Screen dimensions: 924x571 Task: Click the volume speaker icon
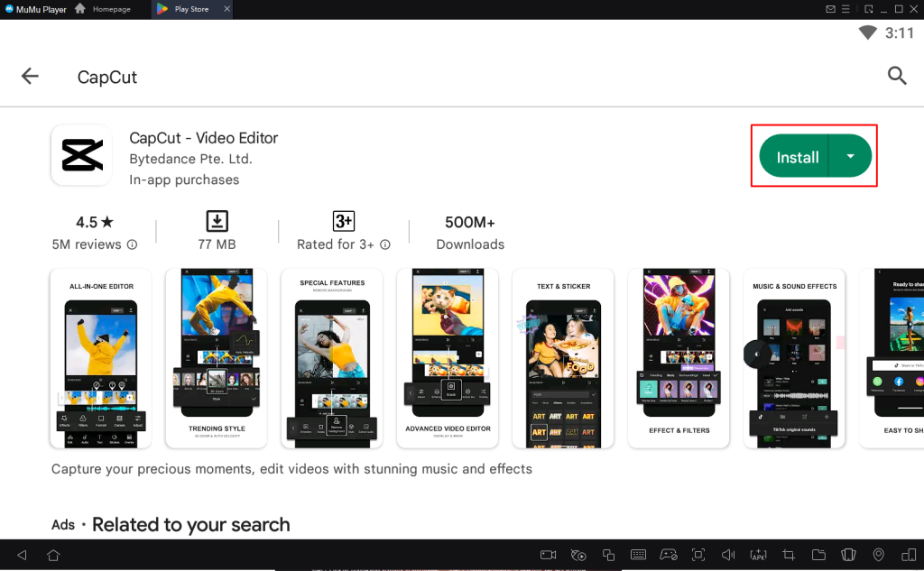(728, 555)
